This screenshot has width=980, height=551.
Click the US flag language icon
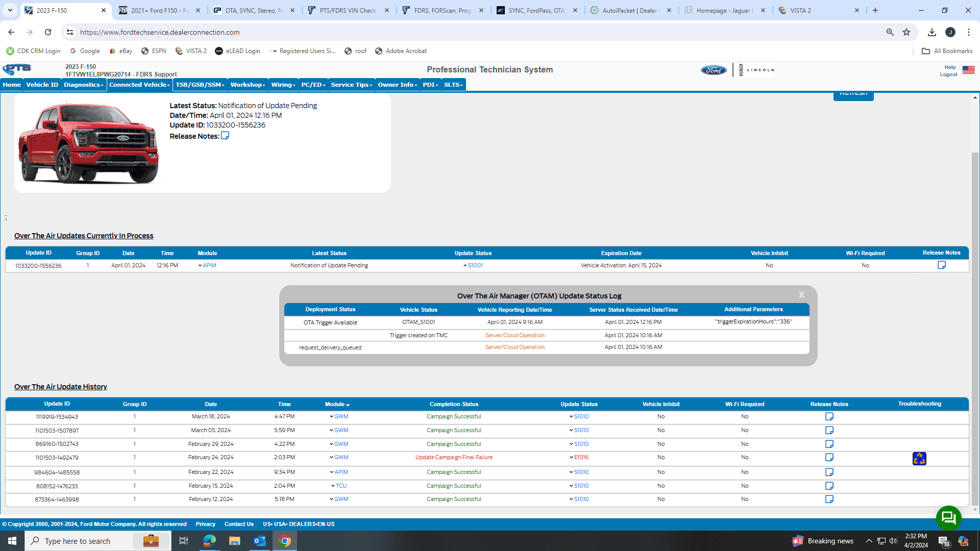click(968, 70)
